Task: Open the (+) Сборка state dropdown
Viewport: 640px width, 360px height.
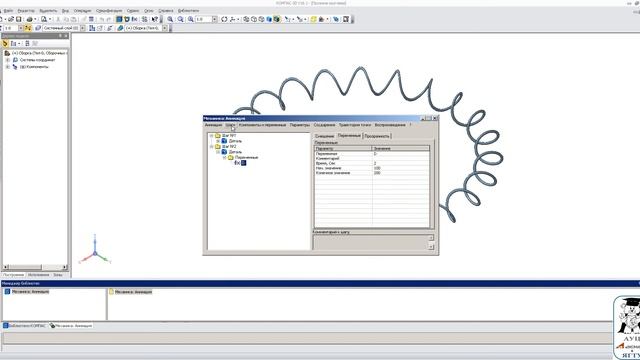Action: point(165,28)
